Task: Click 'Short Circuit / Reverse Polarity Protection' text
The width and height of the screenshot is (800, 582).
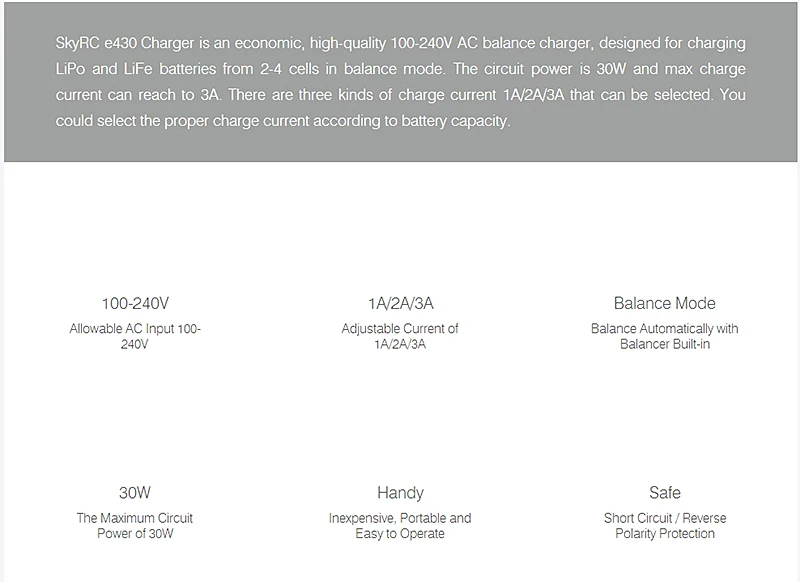Action: 665,525
